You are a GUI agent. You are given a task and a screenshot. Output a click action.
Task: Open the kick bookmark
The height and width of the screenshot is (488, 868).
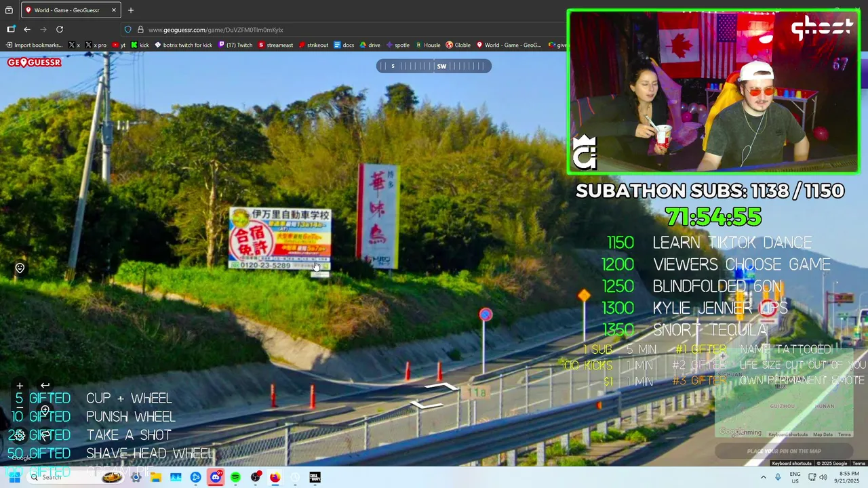[x=140, y=45]
